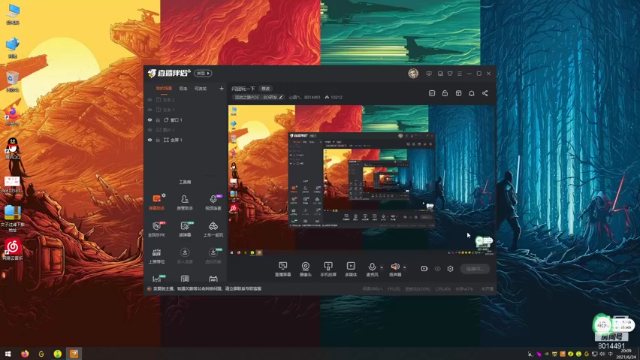Expand the arrow beside the microphone icon
Viewport: 640px width, 360px height.
[382, 268]
